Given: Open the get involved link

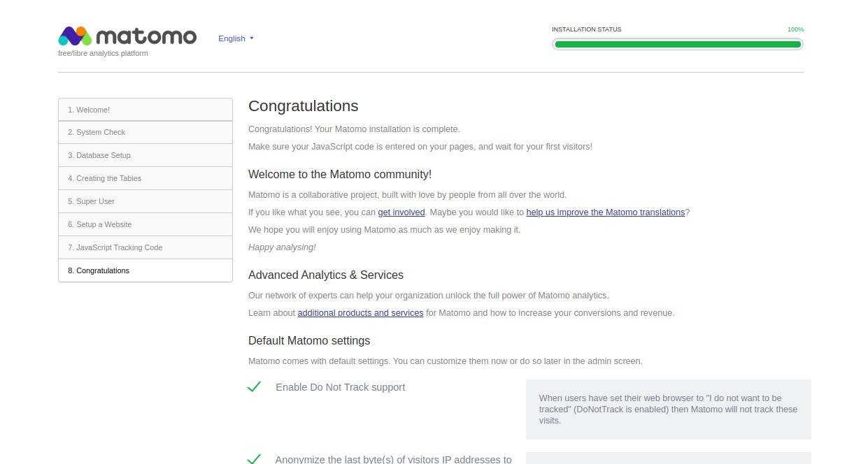Looking at the screenshot, I should [401, 212].
